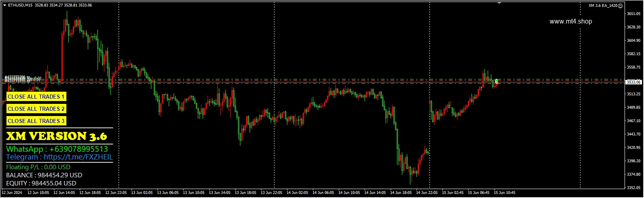Image resolution: width=644 pixels, height=198 pixels.
Task: Click time axis label 15 Jun 06:45
Action: [478, 193]
